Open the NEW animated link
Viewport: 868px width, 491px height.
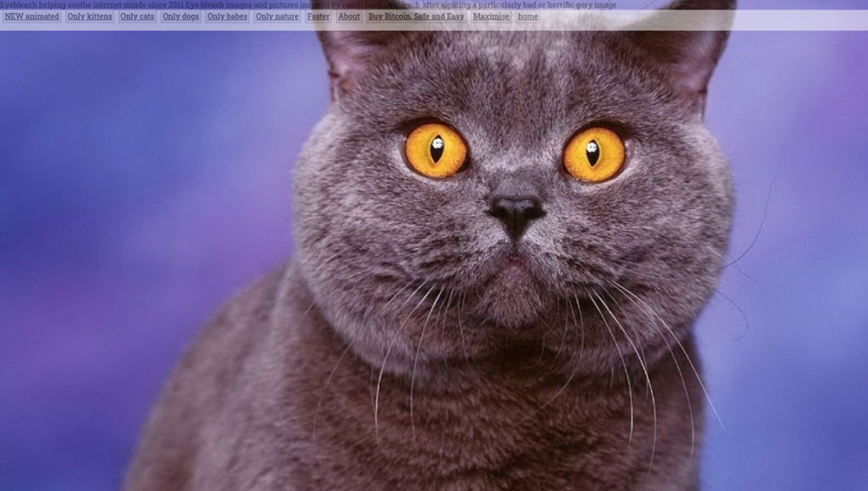click(32, 16)
